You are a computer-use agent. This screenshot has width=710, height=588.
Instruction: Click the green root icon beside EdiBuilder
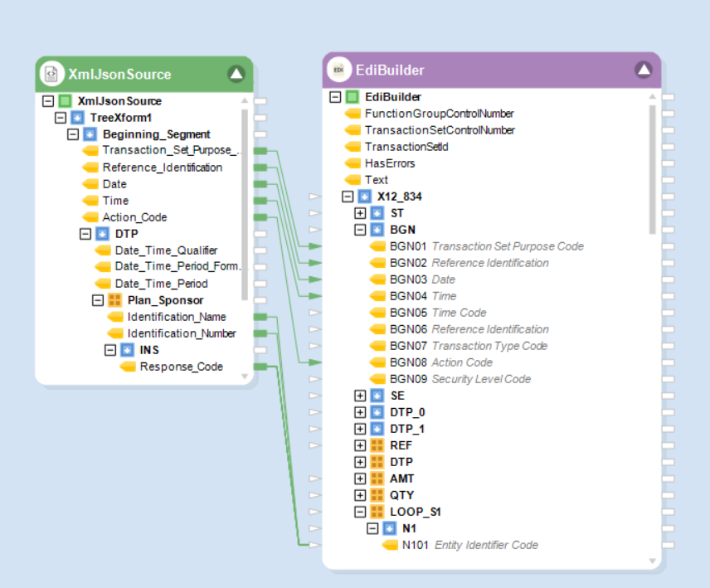click(352, 97)
